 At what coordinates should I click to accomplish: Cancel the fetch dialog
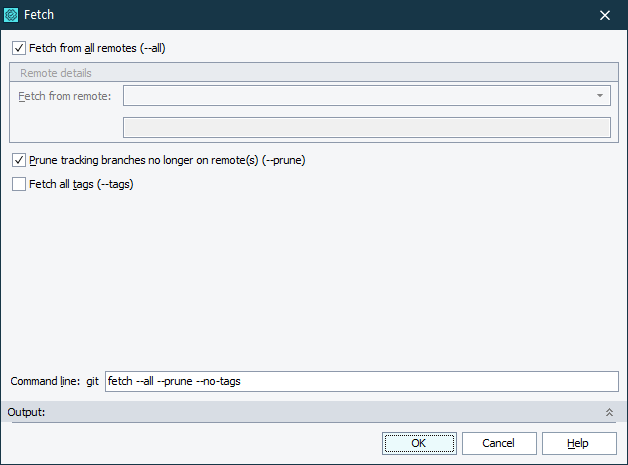click(x=498, y=443)
